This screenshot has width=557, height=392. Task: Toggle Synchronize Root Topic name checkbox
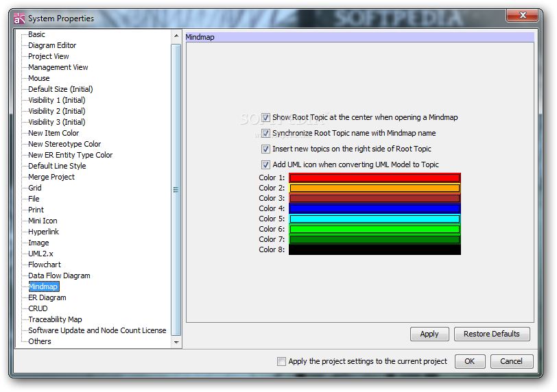point(265,133)
